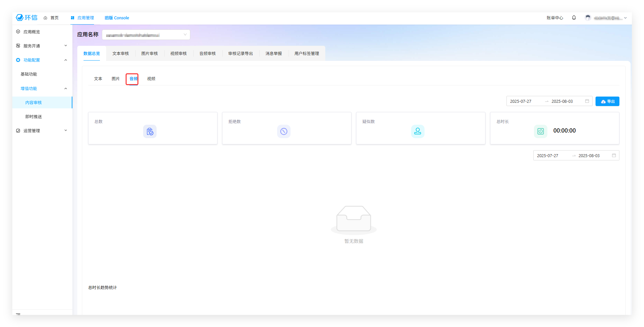Click the stamp icon in suspected count card

[418, 131]
